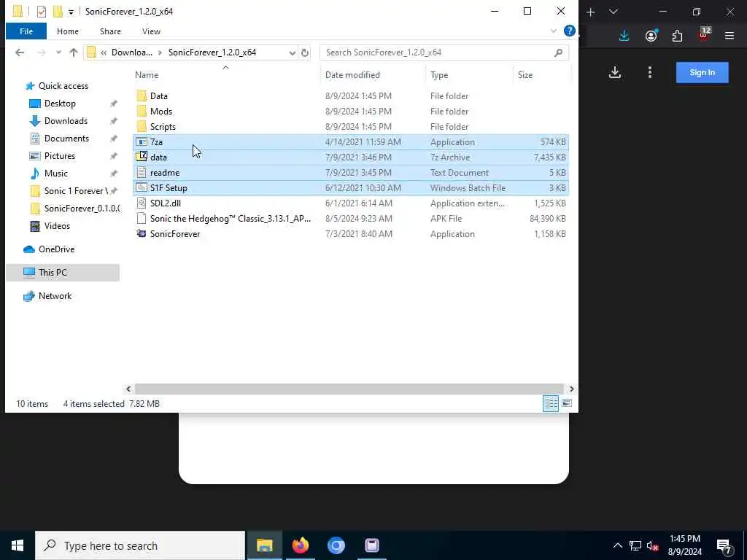
Task: Select the S1F Setup batch file icon
Action: [x=142, y=187]
